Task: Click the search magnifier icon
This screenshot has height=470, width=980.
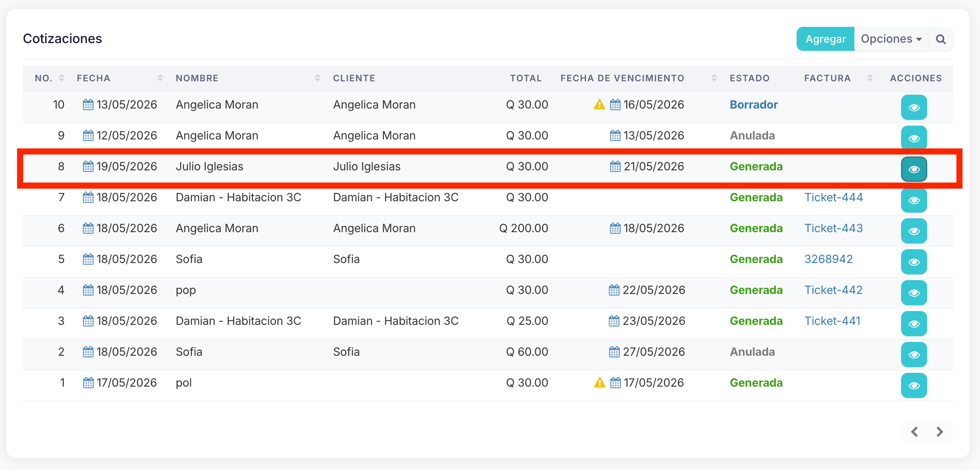Action: (x=941, y=39)
